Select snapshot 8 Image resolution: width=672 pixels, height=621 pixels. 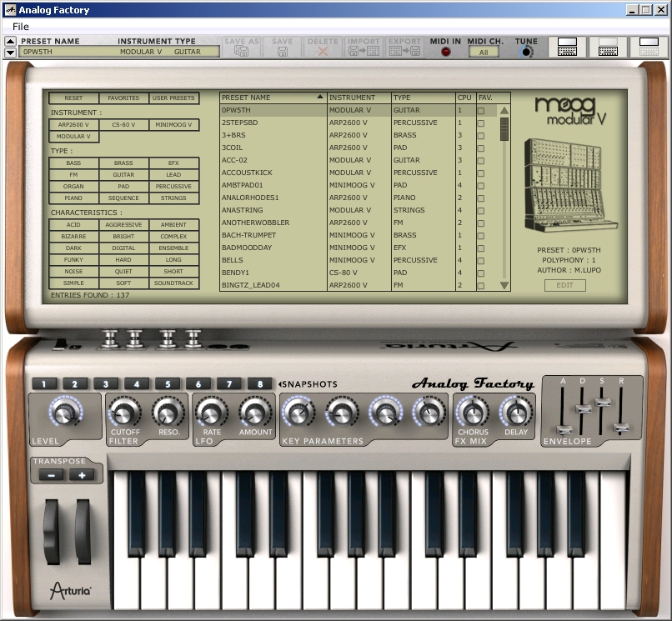pyautogui.click(x=260, y=383)
